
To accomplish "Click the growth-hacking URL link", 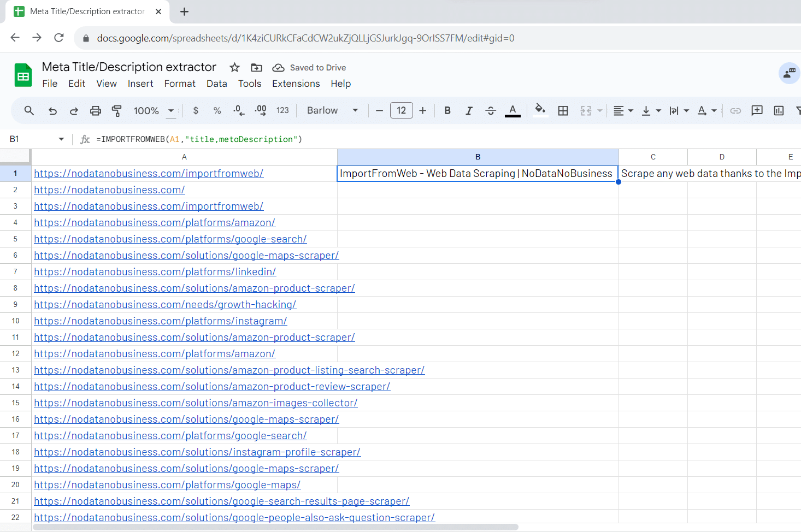I will tap(165, 305).
